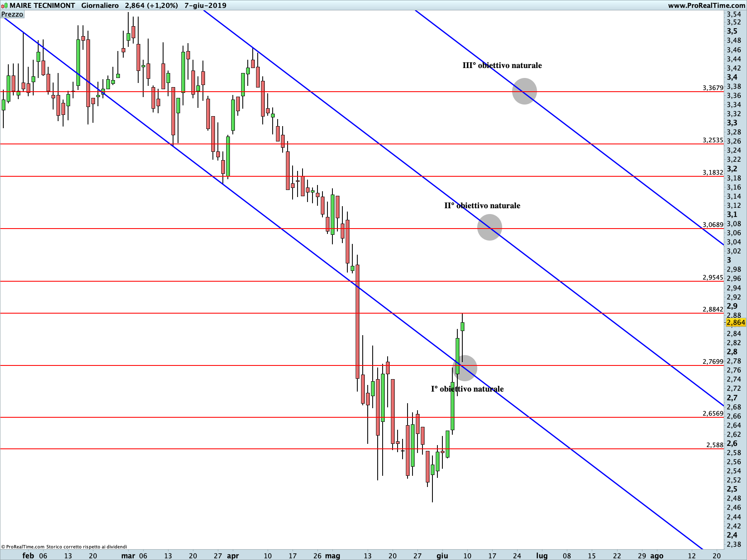747x560 pixels.
Task: Click the date 7-giu-2019 in header
Action: click(x=205, y=5)
